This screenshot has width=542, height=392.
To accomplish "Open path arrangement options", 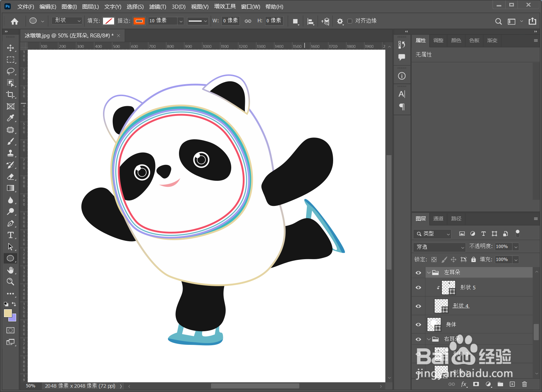I will [326, 21].
